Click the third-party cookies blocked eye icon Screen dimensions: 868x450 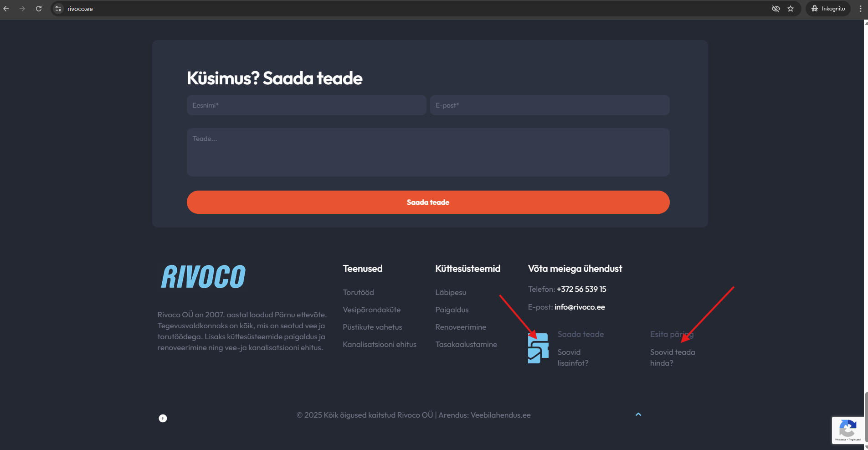[776, 9]
